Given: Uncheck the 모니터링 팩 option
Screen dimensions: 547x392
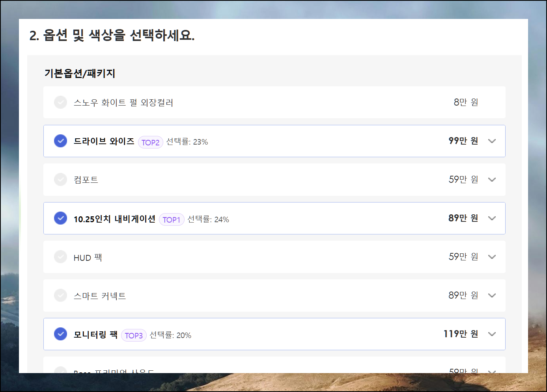Looking at the screenshot, I should (60, 334).
